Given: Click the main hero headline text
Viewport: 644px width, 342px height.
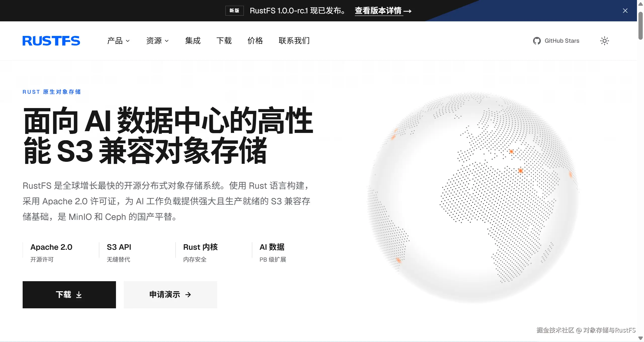Looking at the screenshot, I should click(x=168, y=135).
